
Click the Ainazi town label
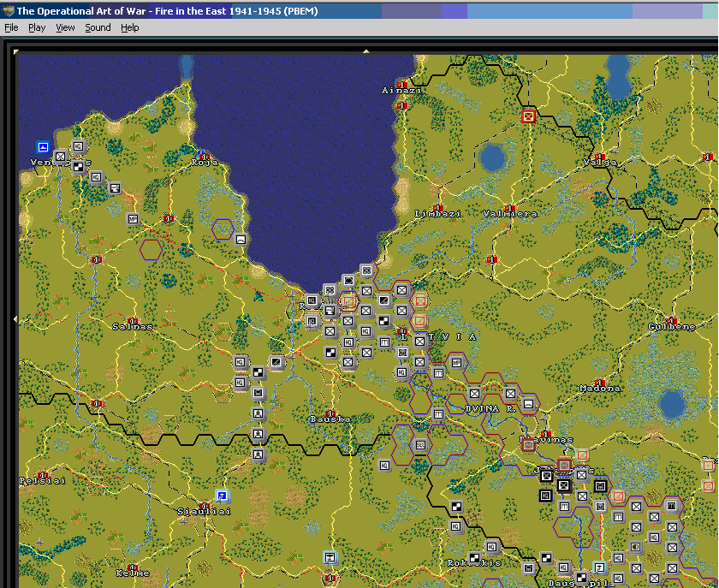pos(401,91)
